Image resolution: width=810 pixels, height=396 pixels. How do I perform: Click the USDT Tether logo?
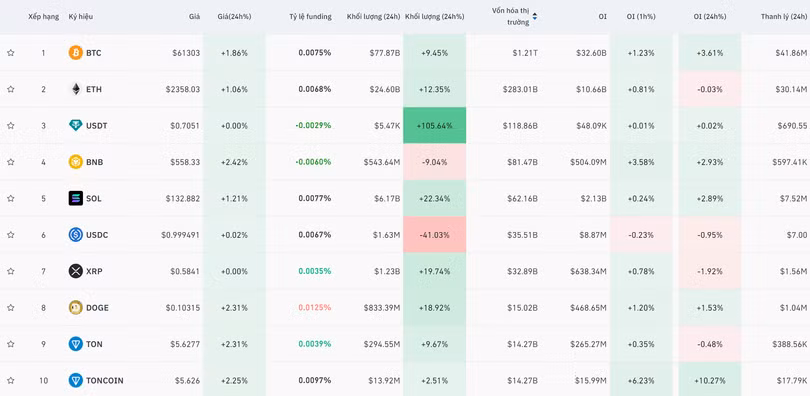pyautogui.click(x=75, y=125)
